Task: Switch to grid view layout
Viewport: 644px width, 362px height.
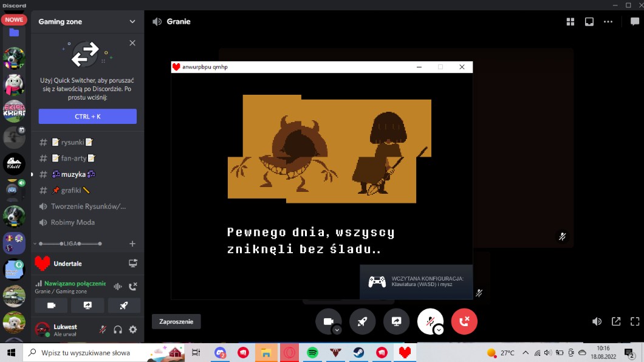Action: pos(570,22)
